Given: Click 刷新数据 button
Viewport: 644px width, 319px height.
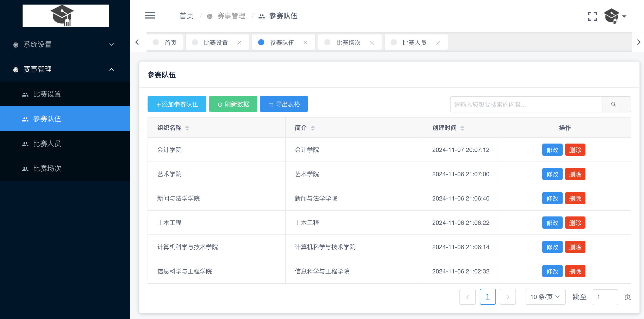Looking at the screenshot, I should click(233, 104).
